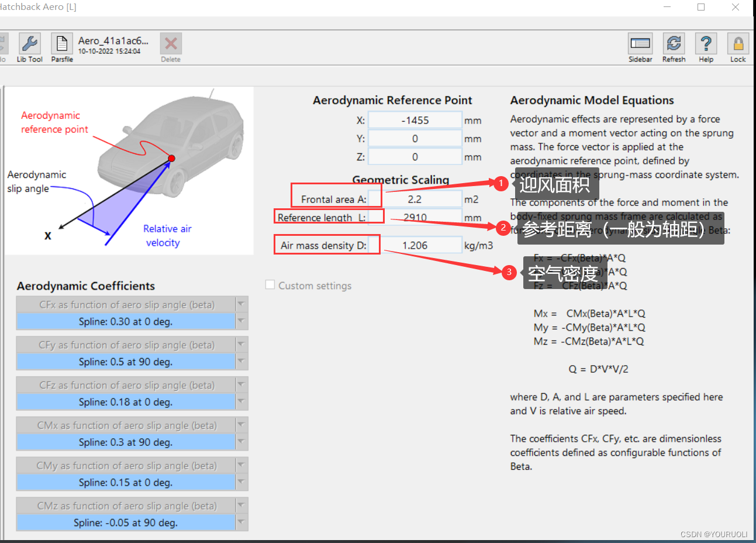Image resolution: width=756 pixels, height=543 pixels.
Task: Open CMy function type dropdown arrow
Action: (x=241, y=465)
